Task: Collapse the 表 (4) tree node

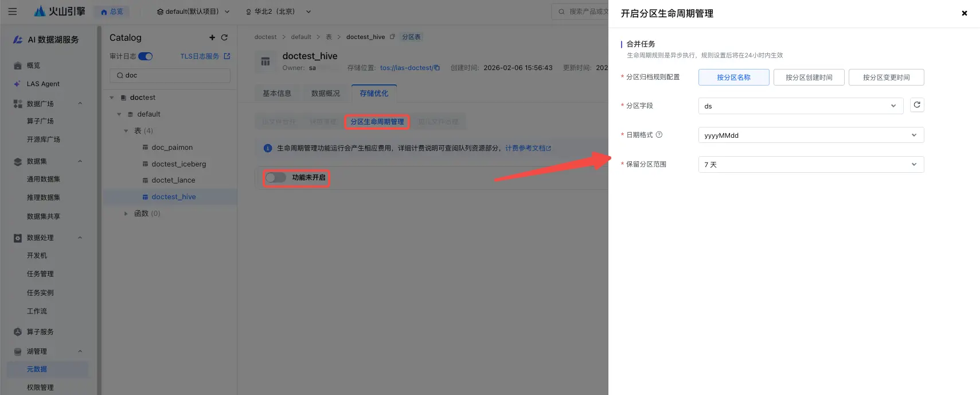Action: (126, 131)
